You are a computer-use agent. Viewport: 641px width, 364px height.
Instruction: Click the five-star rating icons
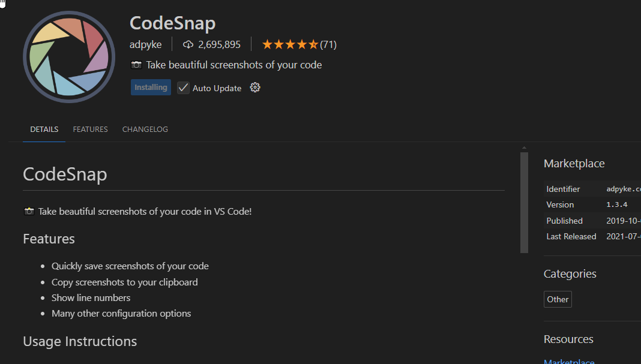290,44
